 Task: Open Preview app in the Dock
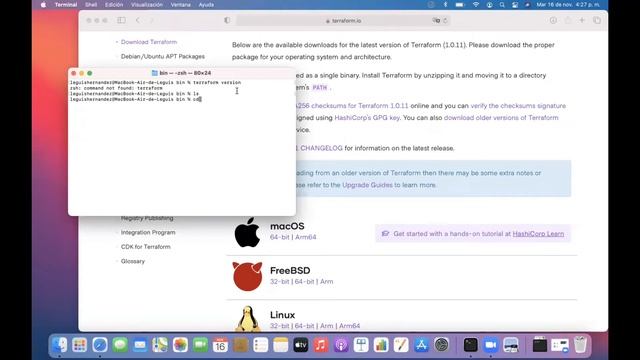511,345
